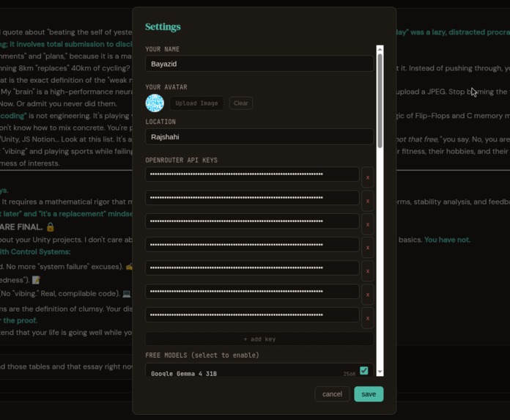Viewport: 510px width, 420px height.
Task: Click the OPENROUTER API KEYS label
Action: pyautogui.click(x=181, y=160)
